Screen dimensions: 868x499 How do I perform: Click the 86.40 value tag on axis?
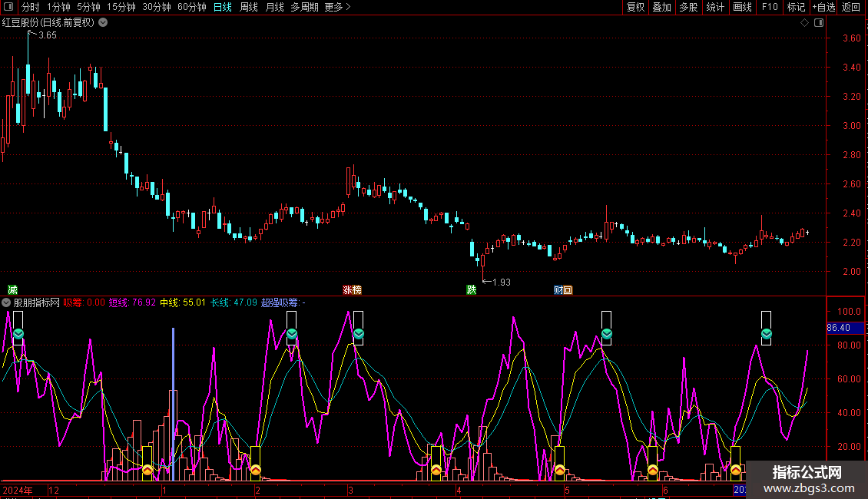[x=845, y=328]
